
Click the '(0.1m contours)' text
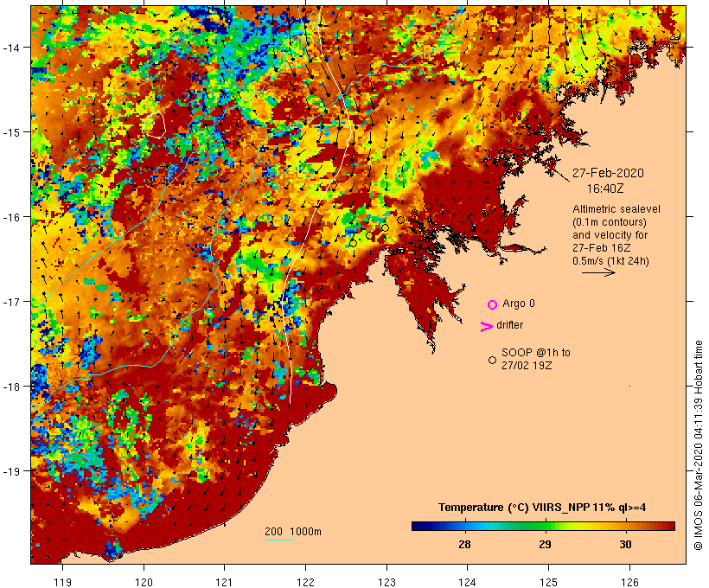coord(610,222)
